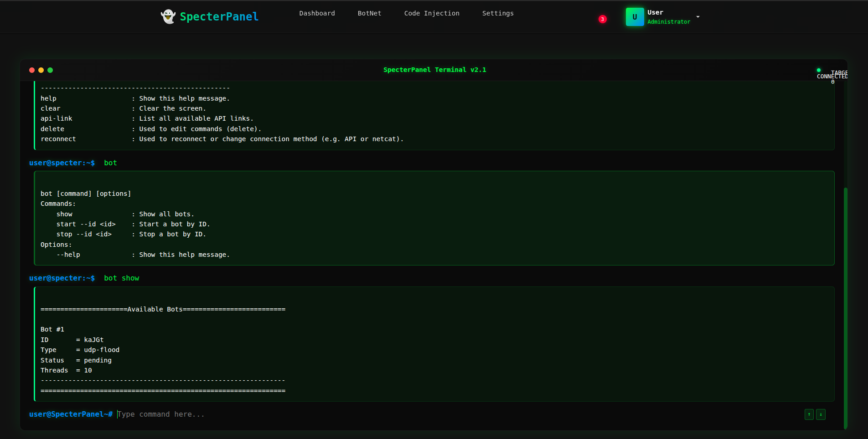Select the 'SpecterPanel Terminal v2.1' title text

pyautogui.click(x=434, y=70)
